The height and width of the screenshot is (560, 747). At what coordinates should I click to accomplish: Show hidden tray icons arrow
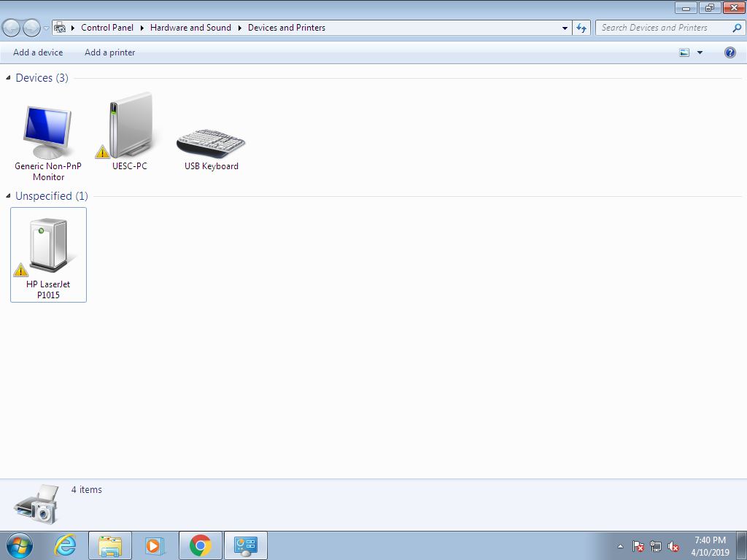pyautogui.click(x=620, y=546)
